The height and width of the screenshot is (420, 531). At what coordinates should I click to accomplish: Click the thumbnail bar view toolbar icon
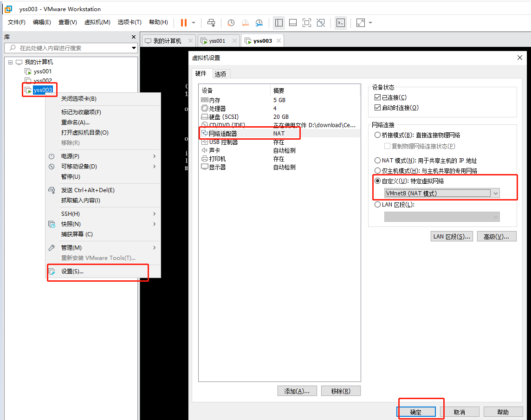point(293,23)
